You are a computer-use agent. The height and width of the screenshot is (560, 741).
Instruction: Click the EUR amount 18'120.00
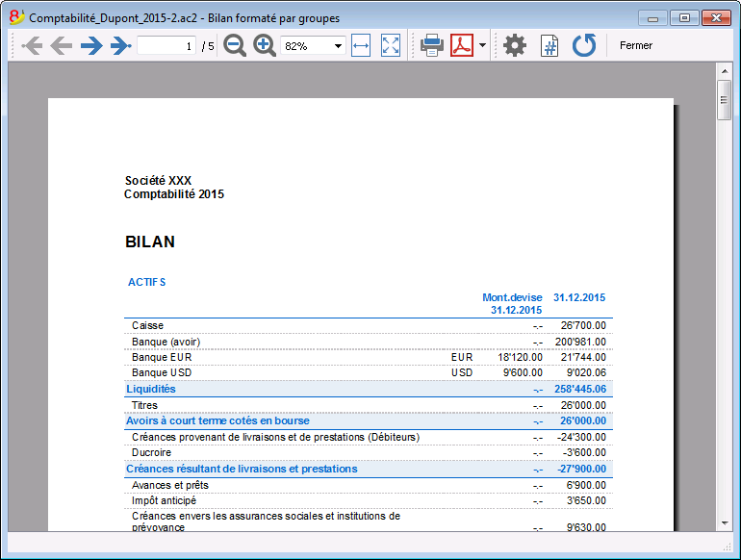[520, 357]
